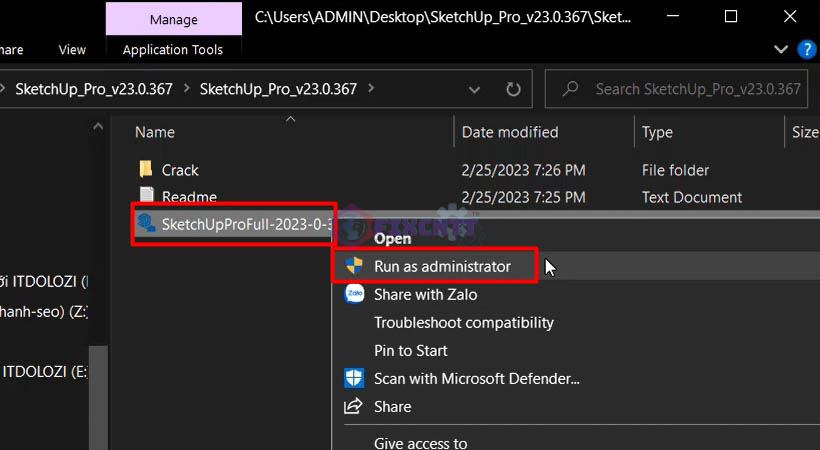Viewport: 820px width, 450px height.
Task: Sort by Date modified column
Action: pos(510,132)
